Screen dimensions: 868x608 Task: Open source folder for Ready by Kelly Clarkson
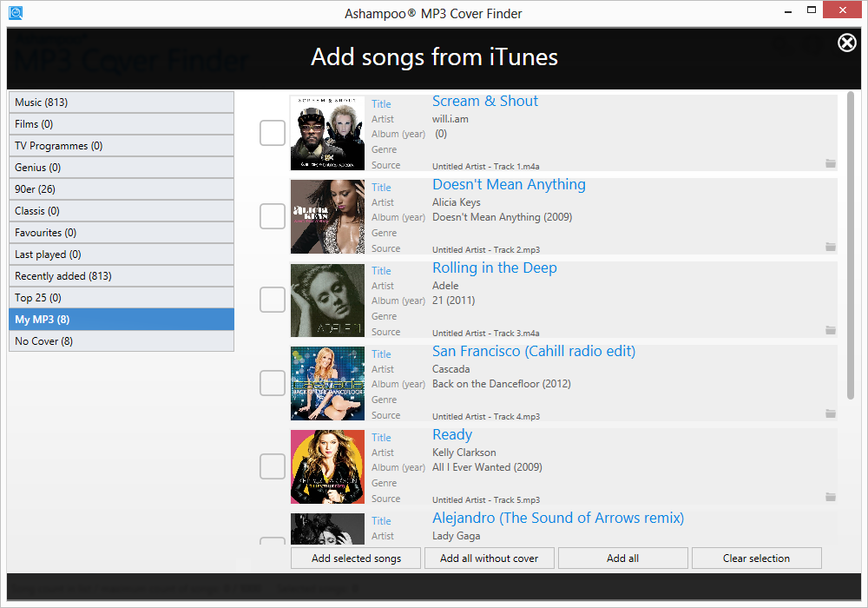click(x=831, y=497)
